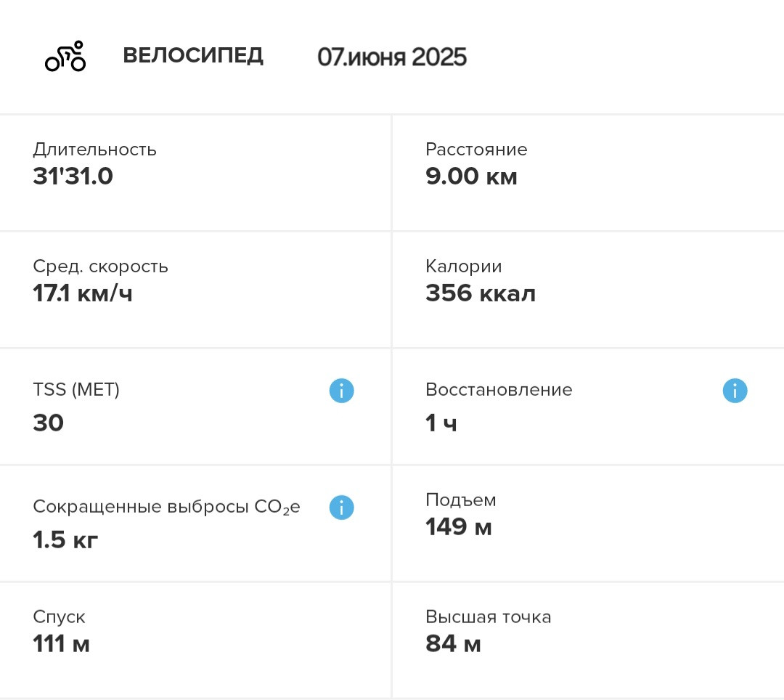
Task: Click the Сред. скорость 17.1 км/ч value
Action: pyautogui.click(x=83, y=293)
